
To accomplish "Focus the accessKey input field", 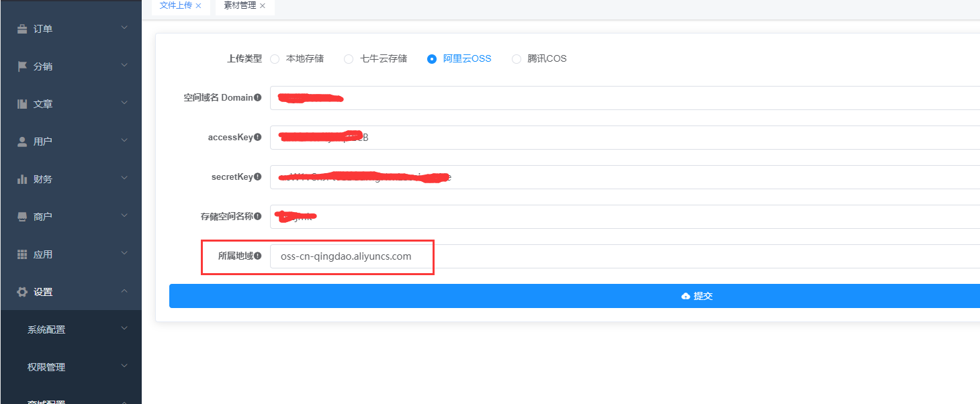I will tap(625, 138).
